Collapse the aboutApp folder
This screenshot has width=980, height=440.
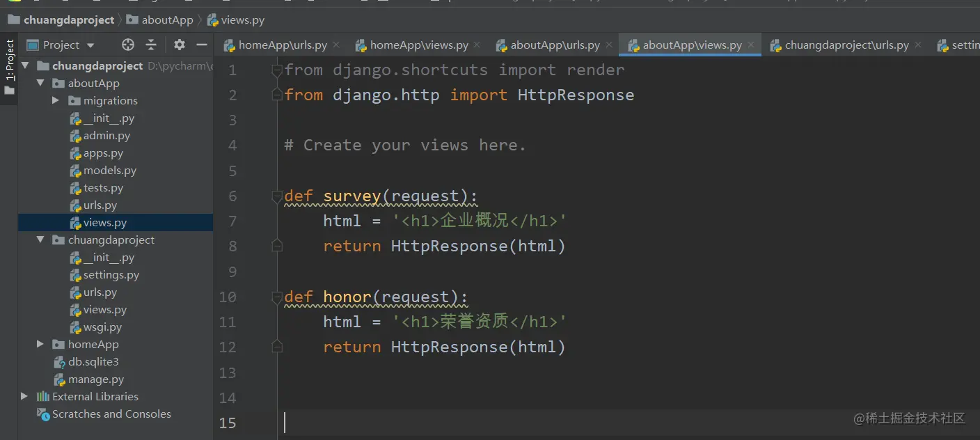40,84
